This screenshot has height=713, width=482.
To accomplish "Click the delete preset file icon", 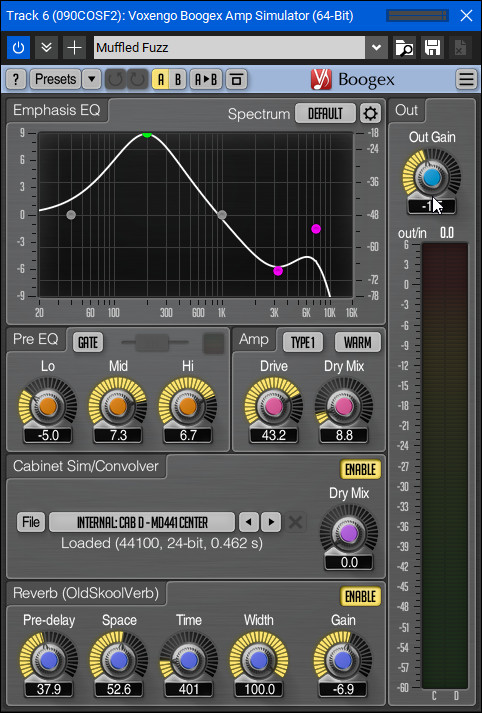I will click(460, 47).
